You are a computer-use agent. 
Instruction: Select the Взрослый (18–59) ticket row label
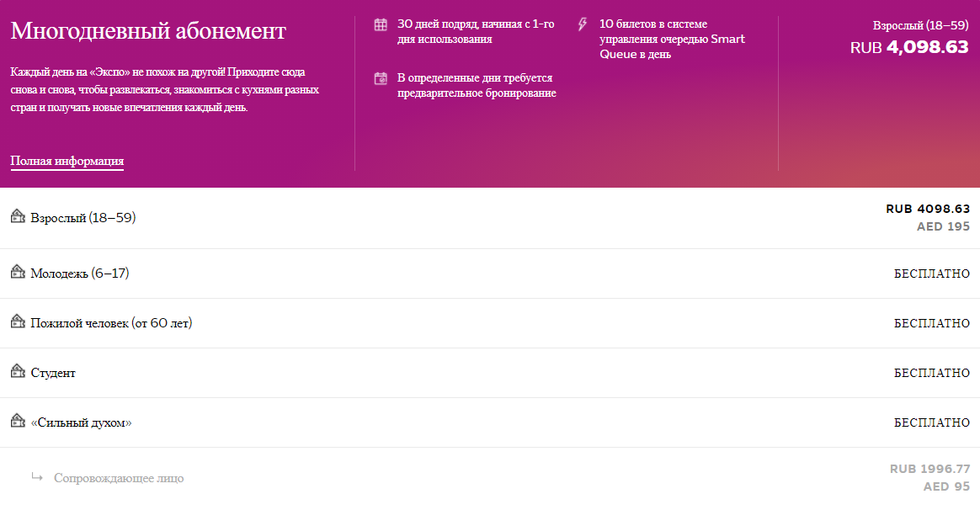click(x=83, y=218)
